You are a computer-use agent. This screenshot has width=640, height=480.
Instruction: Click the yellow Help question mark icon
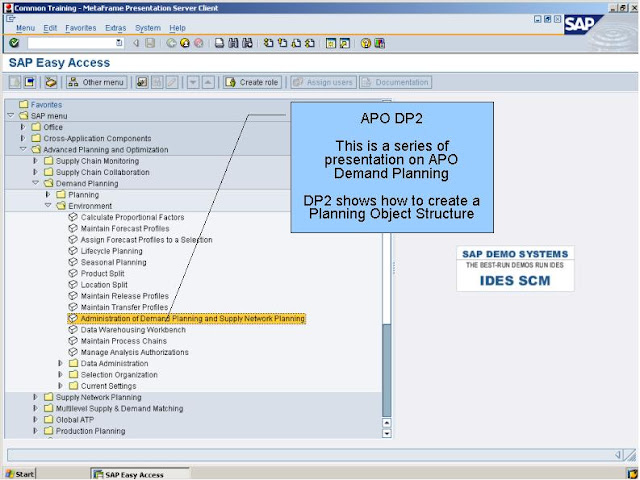click(366, 43)
